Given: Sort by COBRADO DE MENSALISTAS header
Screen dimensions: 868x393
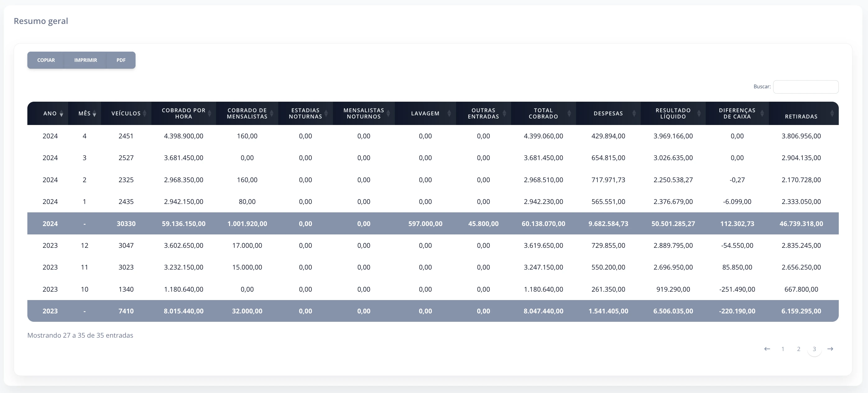Looking at the screenshot, I should [x=247, y=113].
